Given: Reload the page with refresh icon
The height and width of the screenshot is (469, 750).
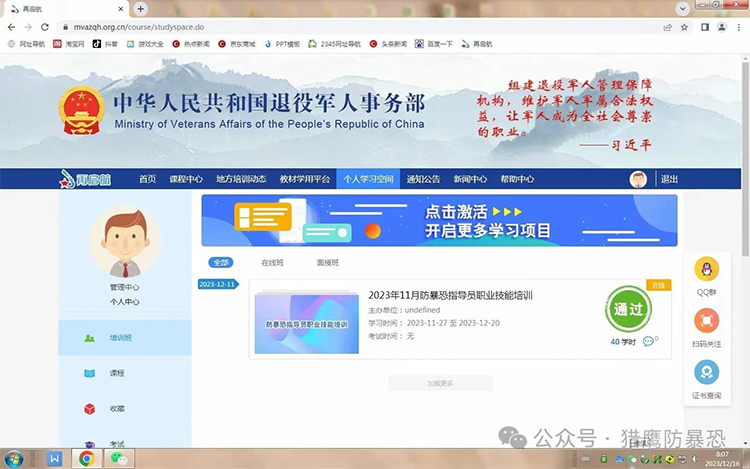Looking at the screenshot, I should point(45,27).
